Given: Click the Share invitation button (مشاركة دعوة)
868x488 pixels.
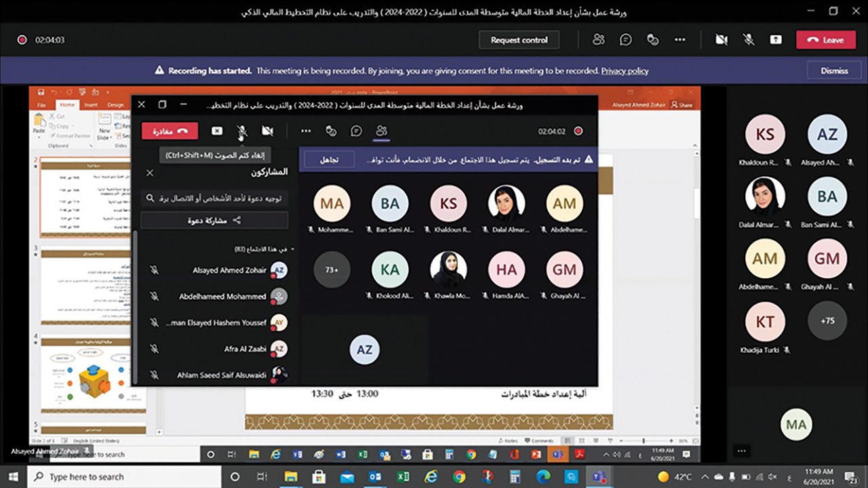Looking at the screenshot, I should pyautogui.click(x=214, y=221).
